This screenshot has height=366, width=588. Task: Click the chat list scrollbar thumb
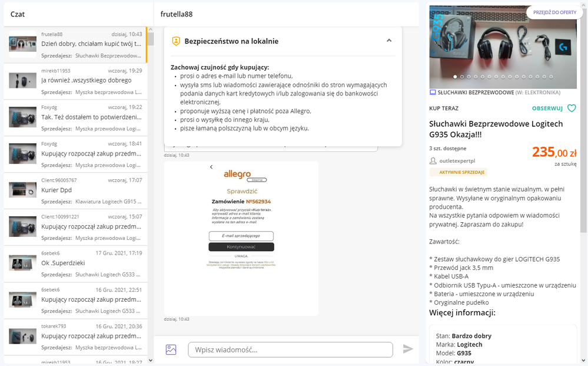point(151,39)
